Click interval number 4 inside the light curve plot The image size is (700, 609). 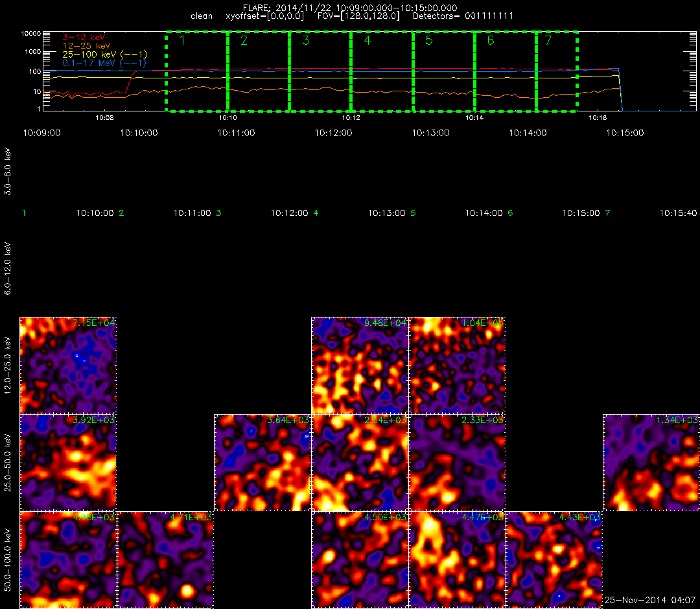click(367, 40)
